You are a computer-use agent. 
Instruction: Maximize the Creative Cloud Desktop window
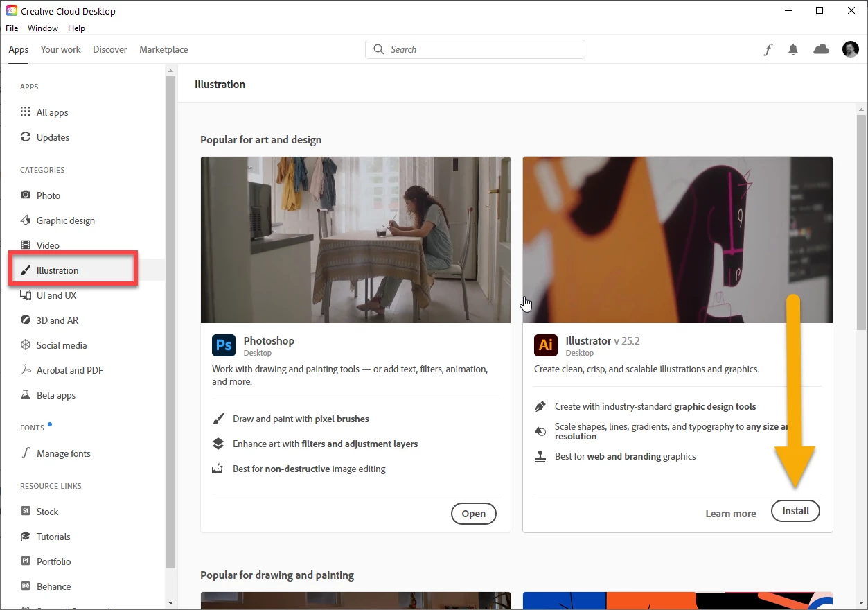point(820,10)
